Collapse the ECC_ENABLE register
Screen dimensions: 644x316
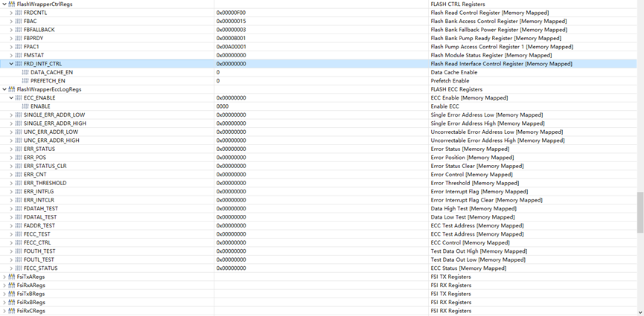point(11,98)
